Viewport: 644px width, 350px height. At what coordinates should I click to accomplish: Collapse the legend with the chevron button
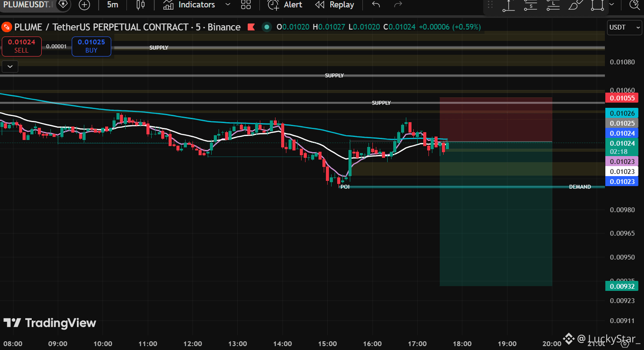tap(10, 67)
